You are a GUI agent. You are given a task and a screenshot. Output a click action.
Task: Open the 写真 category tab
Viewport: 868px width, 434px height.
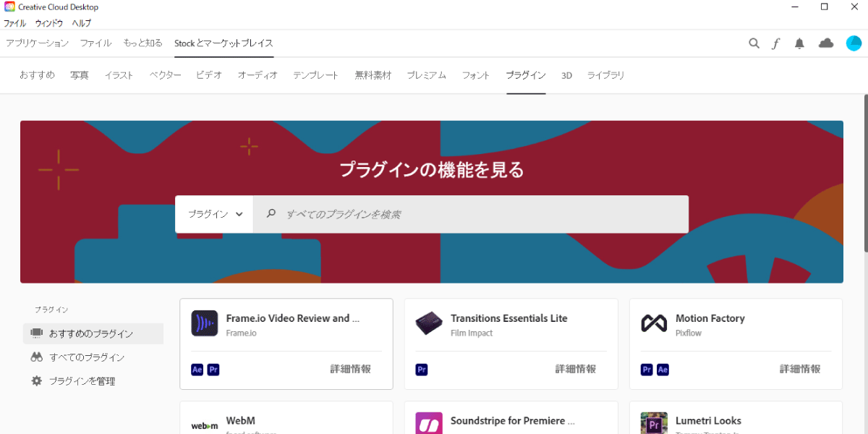[x=80, y=75]
